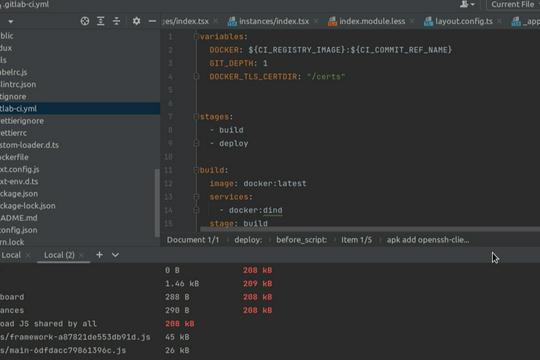Collapse the services block fold marker
The width and height of the screenshot is (540, 360).
(196, 197)
